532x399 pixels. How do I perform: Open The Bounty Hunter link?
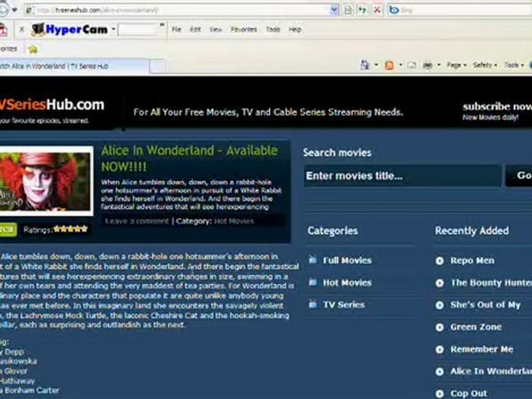(x=491, y=283)
